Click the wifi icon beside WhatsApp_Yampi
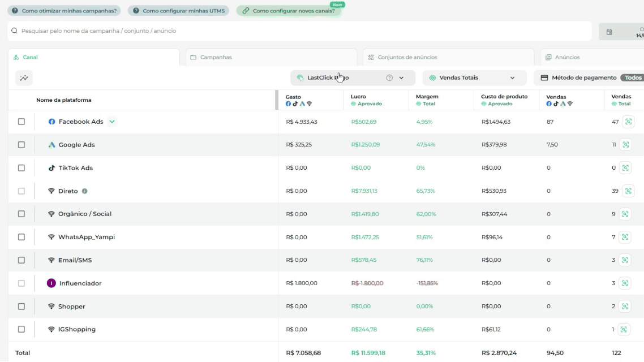 51,237
